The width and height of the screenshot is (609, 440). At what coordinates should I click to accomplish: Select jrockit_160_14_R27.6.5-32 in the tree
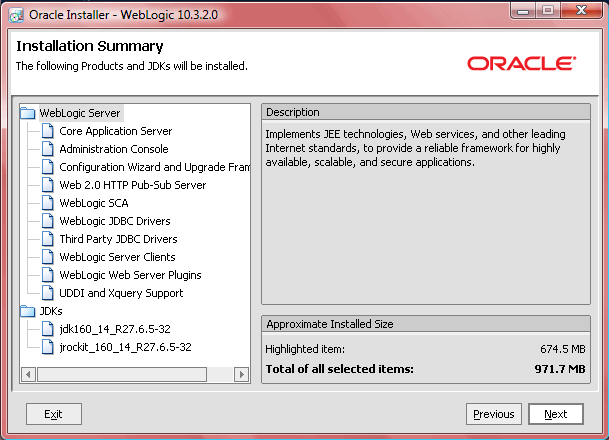point(125,347)
